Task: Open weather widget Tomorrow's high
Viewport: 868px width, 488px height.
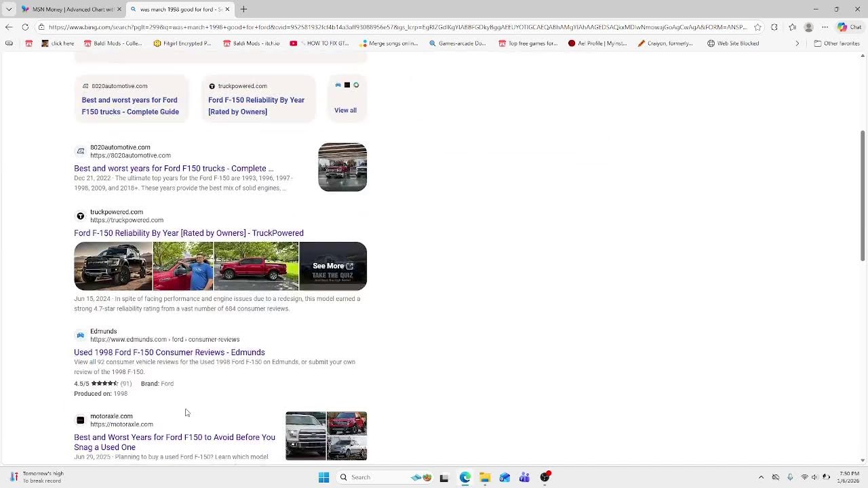Action: tap(37, 477)
